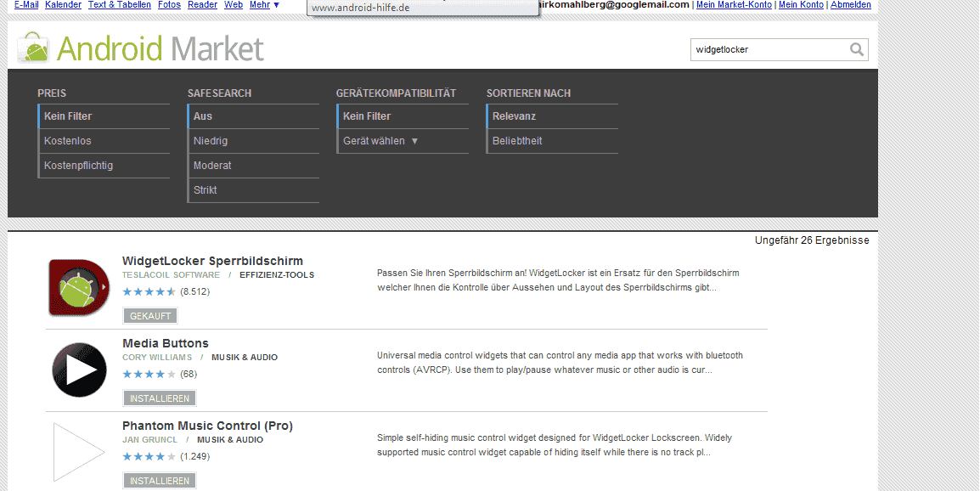The height and width of the screenshot is (491, 980).
Task: Open developer TeslaCoil Software
Action: (172, 275)
